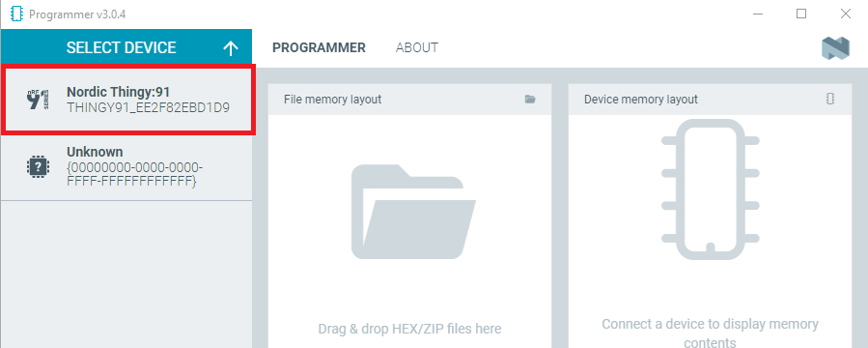This screenshot has width=868, height=348.
Task: Collapse device list with the up arrow
Action: 231,48
